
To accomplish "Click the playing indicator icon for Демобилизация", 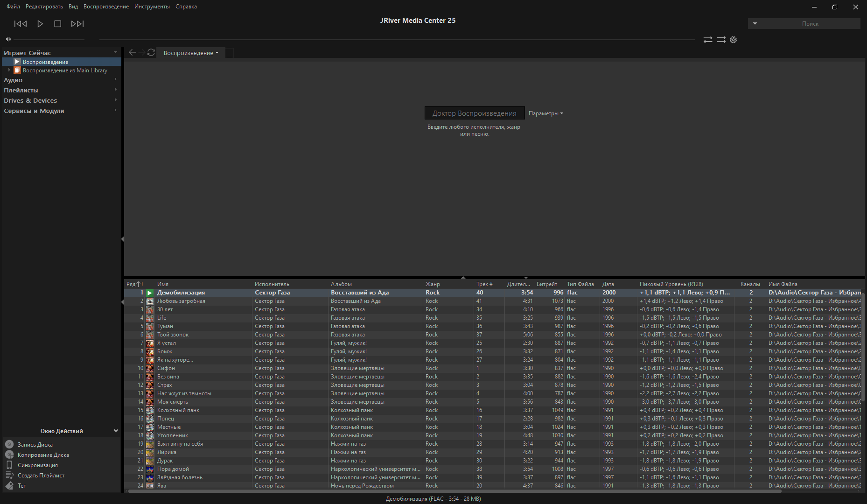I will pos(150,293).
